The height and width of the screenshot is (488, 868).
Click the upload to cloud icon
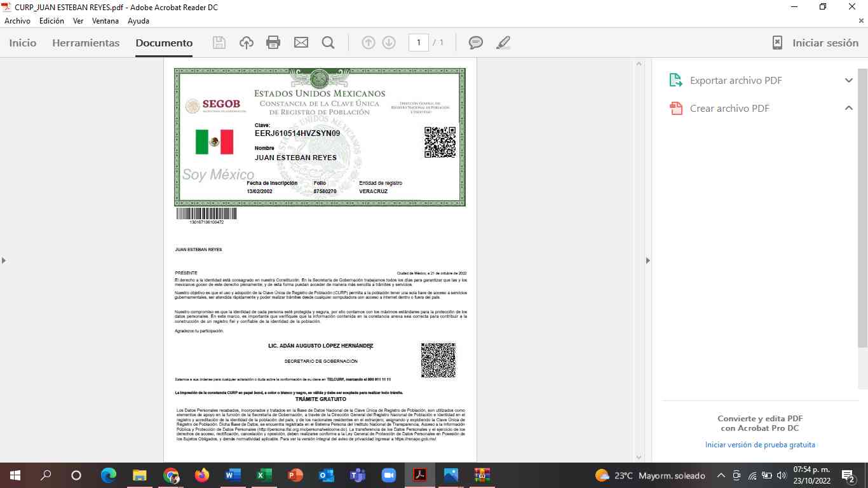246,43
